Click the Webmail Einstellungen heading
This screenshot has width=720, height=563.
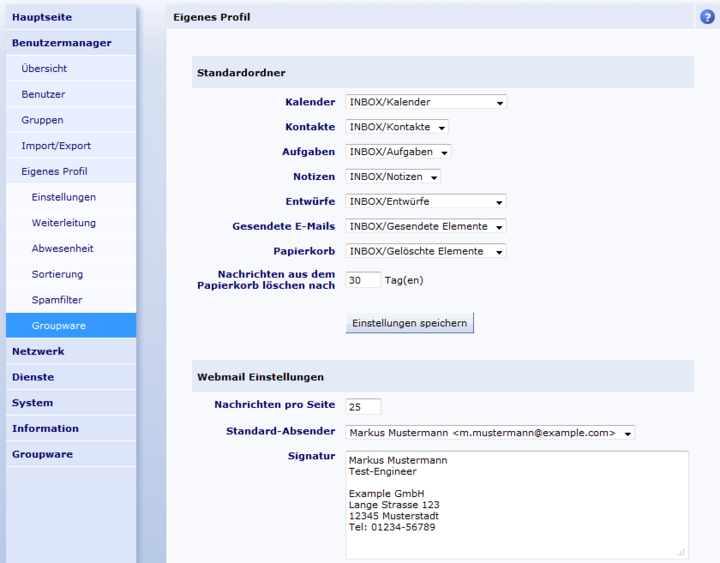(x=260, y=377)
